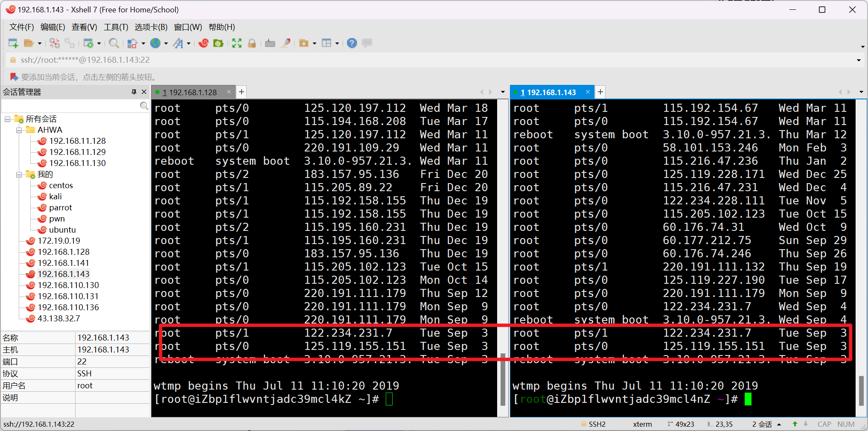The height and width of the screenshot is (431, 868).
Task: Click the Find magnifier toolbar icon
Action: (114, 43)
